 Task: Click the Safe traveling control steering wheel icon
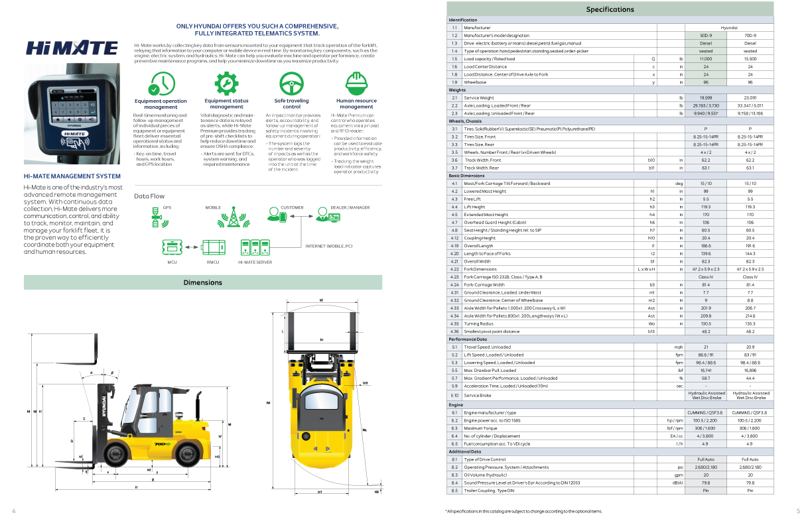(291, 84)
